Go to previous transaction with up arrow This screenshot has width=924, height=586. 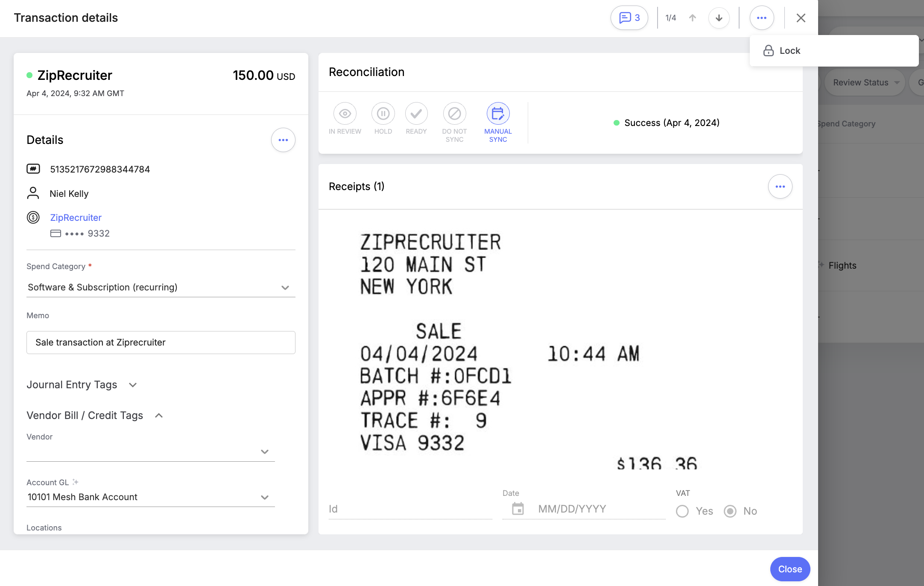coord(693,18)
